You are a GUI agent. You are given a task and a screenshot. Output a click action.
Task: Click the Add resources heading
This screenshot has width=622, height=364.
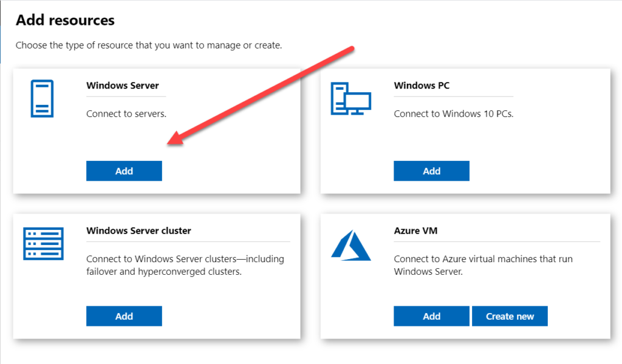(x=65, y=20)
